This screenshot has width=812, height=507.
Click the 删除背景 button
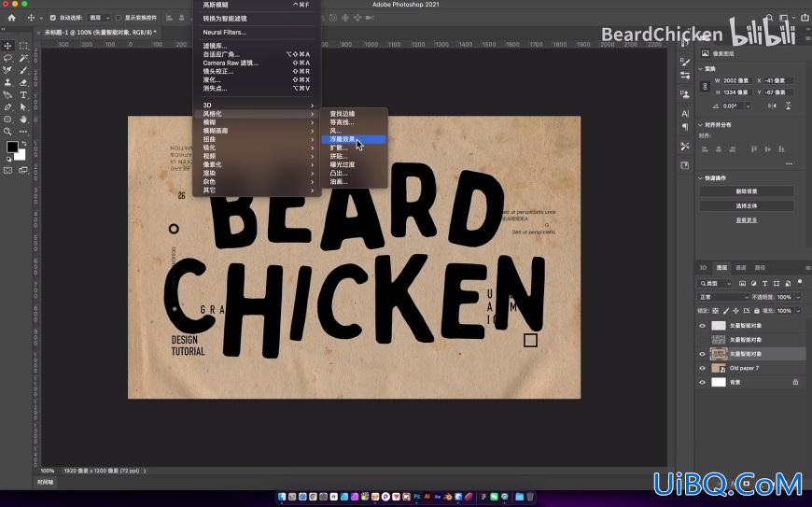click(x=747, y=191)
